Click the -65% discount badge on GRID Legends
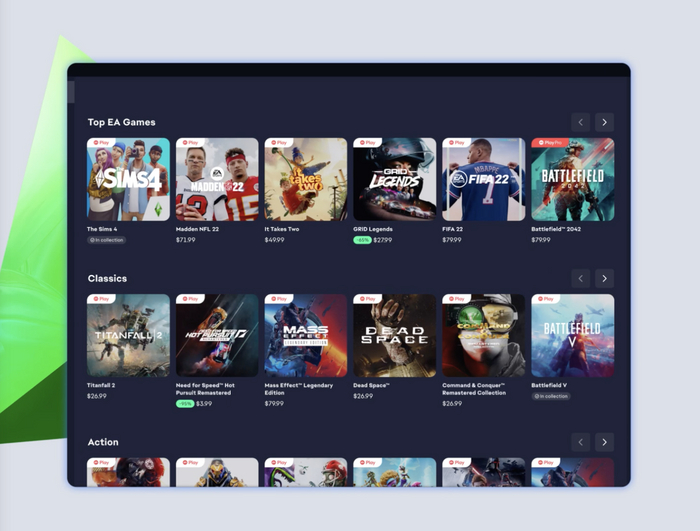The image size is (700, 531). point(362,240)
